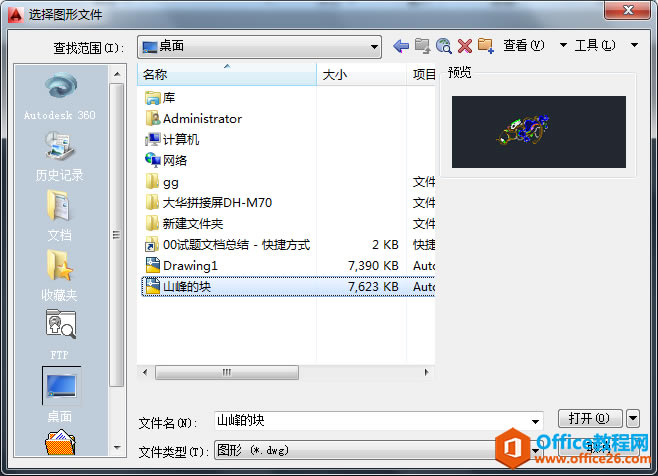Viewport: 658px width, 476px height.
Task: Expand the 查找范围 桌面 location dropdown
Action: [374, 47]
